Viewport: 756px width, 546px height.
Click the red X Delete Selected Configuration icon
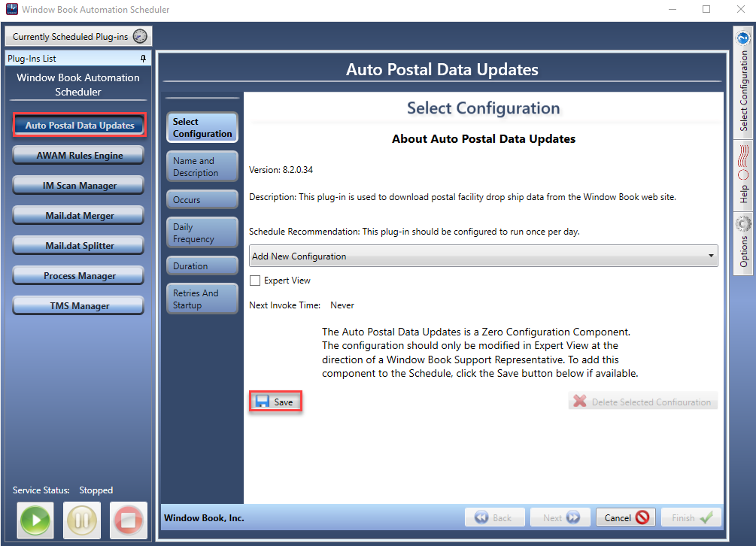coord(579,401)
